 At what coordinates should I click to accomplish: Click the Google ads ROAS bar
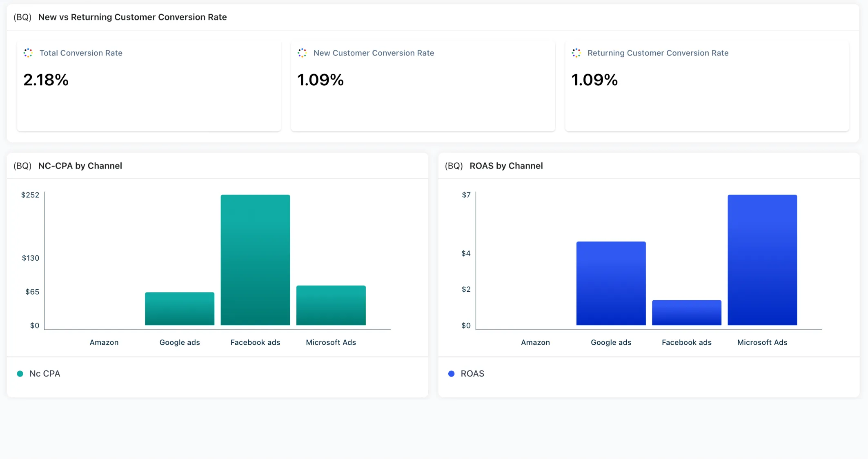[x=611, y=283]
